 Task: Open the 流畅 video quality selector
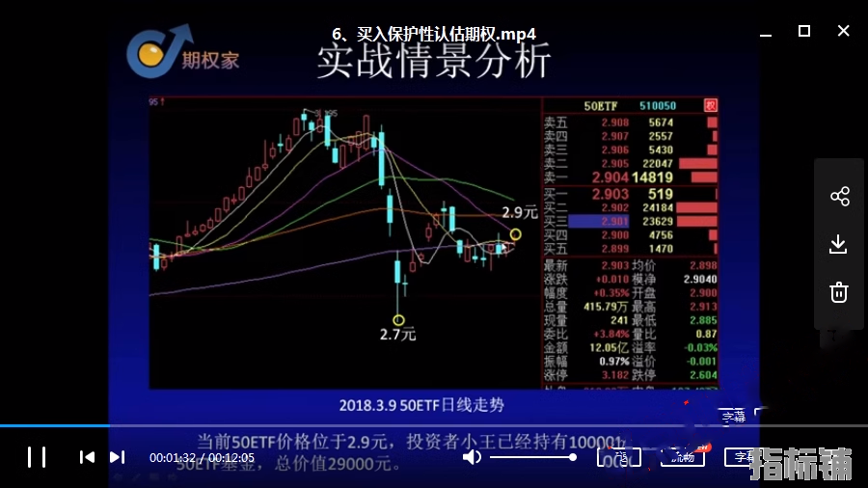[683, 457]
